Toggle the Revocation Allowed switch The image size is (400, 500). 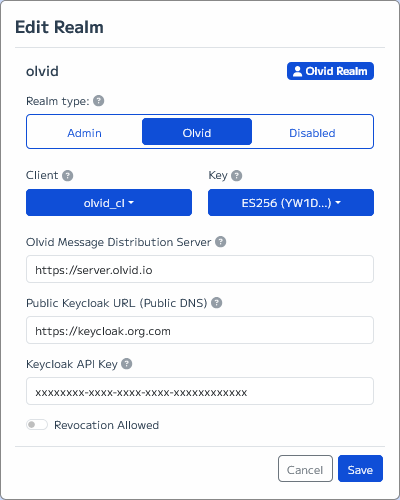[x=37, y=425]
